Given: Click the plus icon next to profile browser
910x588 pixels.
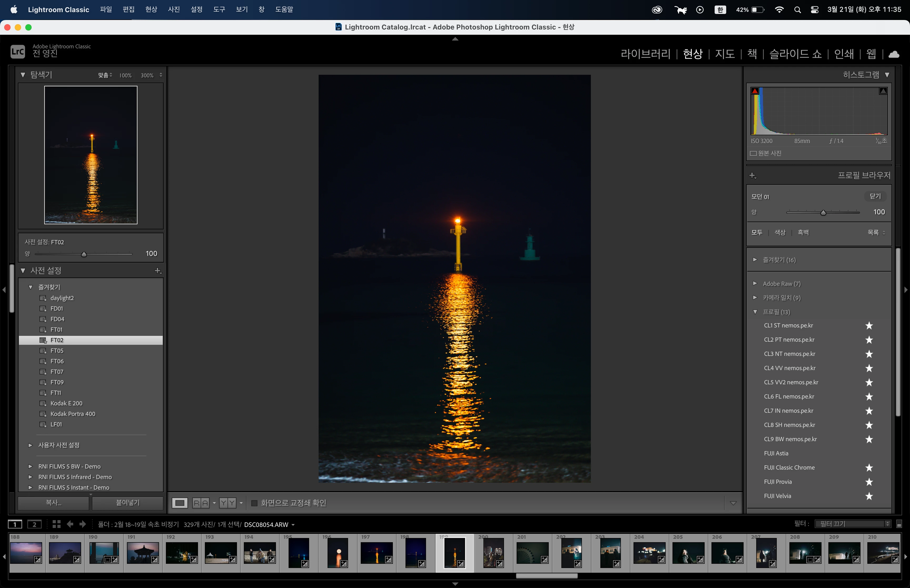Looking at the screenshot, I should [752, 175].
